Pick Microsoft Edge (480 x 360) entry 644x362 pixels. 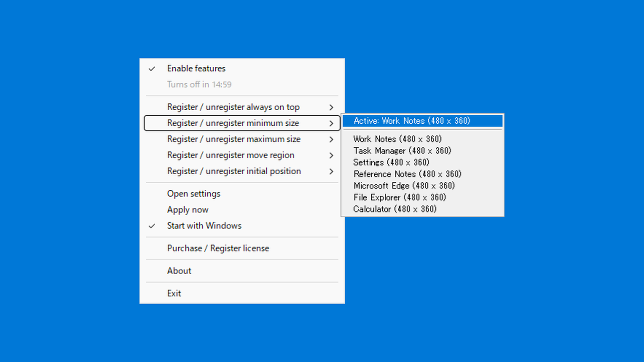click(423, 186)
